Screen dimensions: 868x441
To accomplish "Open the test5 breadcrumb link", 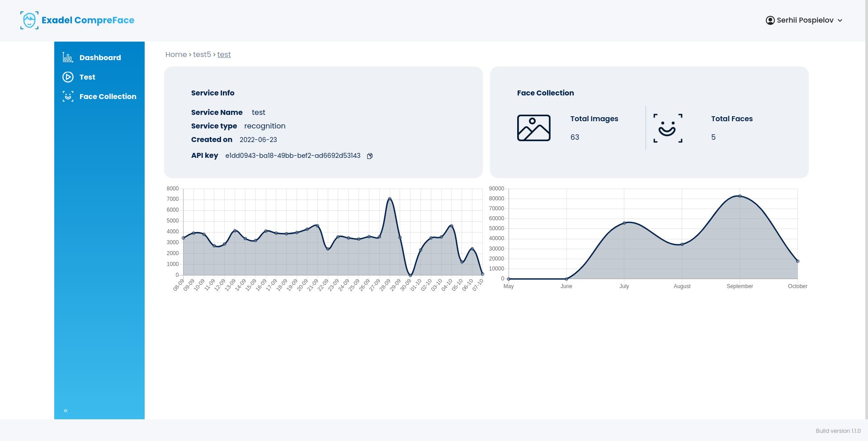I will pos(202,54).
